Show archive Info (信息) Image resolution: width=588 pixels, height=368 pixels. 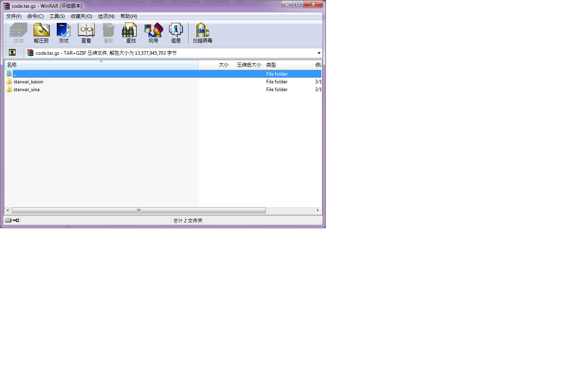tap(176, 33)
